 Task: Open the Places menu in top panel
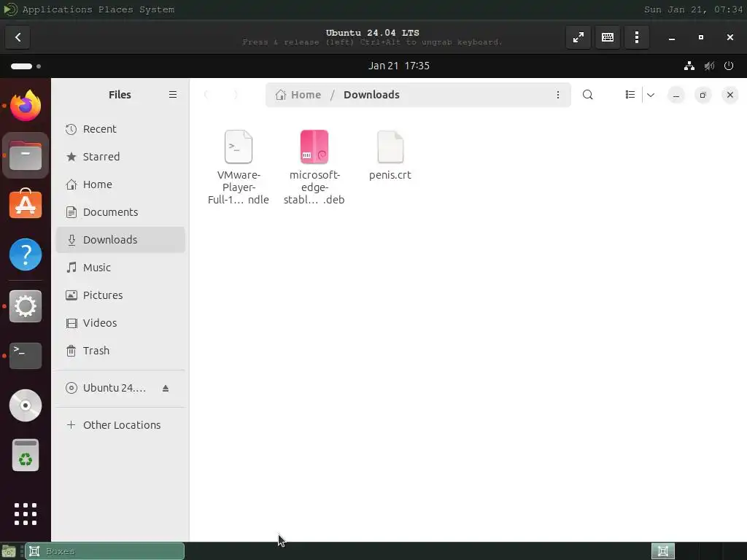coord(116,9)
